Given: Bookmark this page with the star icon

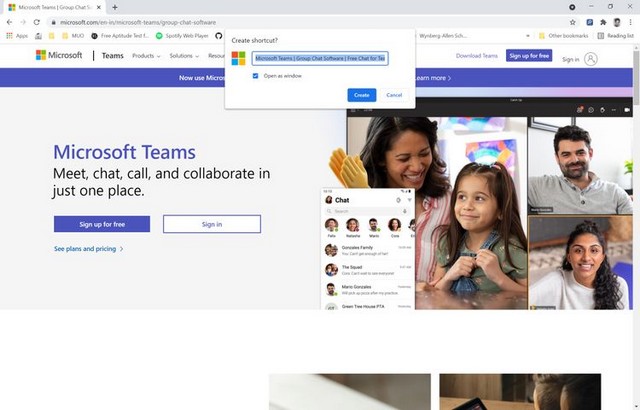Looking at the screenshot, I should 572,22.
